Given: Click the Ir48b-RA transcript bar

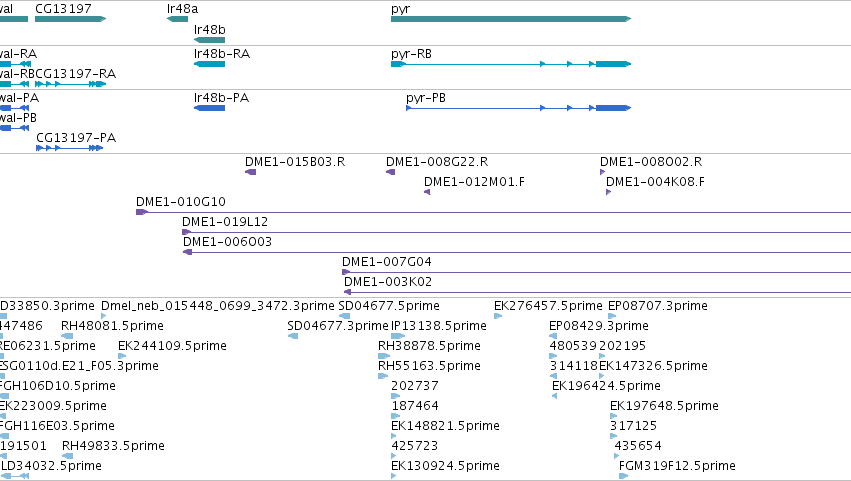Looking at the screenshot, I should tap(209, 64).
